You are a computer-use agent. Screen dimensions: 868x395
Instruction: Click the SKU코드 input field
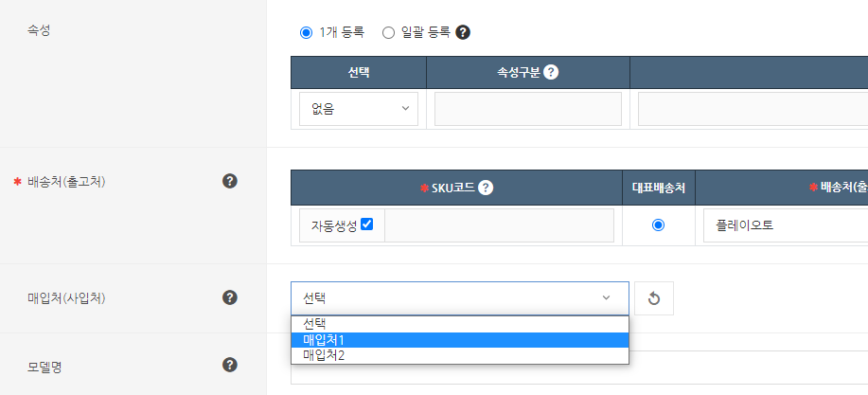click(x=499, y=225)
